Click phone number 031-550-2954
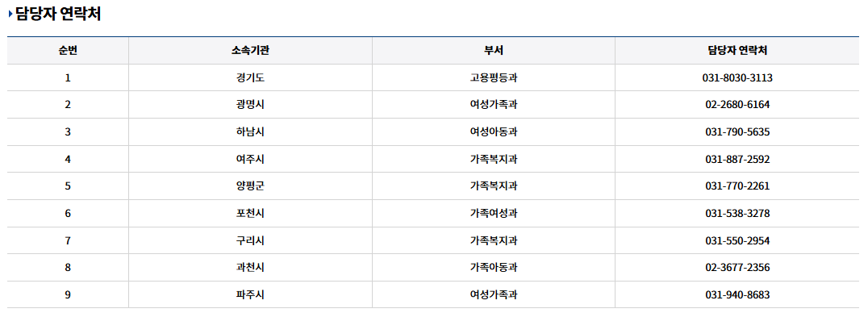This screenshot has width=868, height=317. click(737, 240)
